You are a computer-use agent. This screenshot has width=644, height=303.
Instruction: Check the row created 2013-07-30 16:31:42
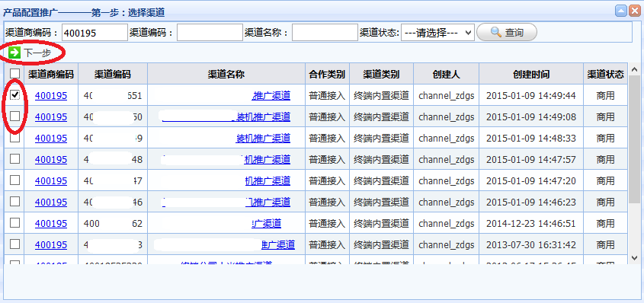[x=14, y=244]
